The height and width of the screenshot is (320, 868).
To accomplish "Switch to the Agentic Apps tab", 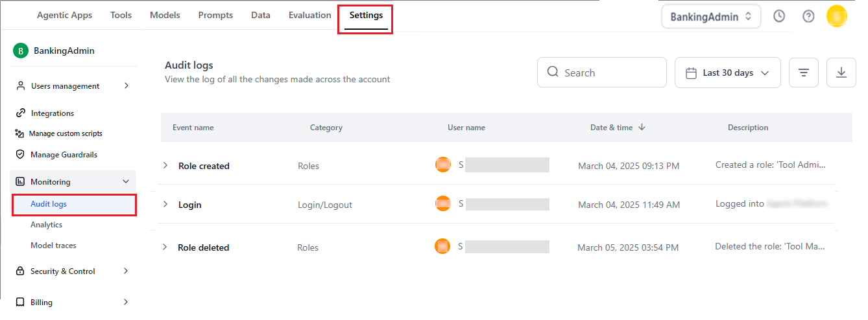I will click(64, 15).
